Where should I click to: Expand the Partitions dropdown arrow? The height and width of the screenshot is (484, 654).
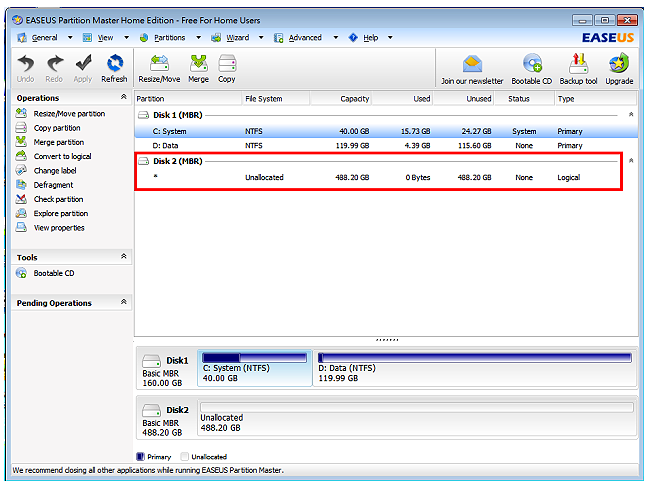(x=199, y=38)
